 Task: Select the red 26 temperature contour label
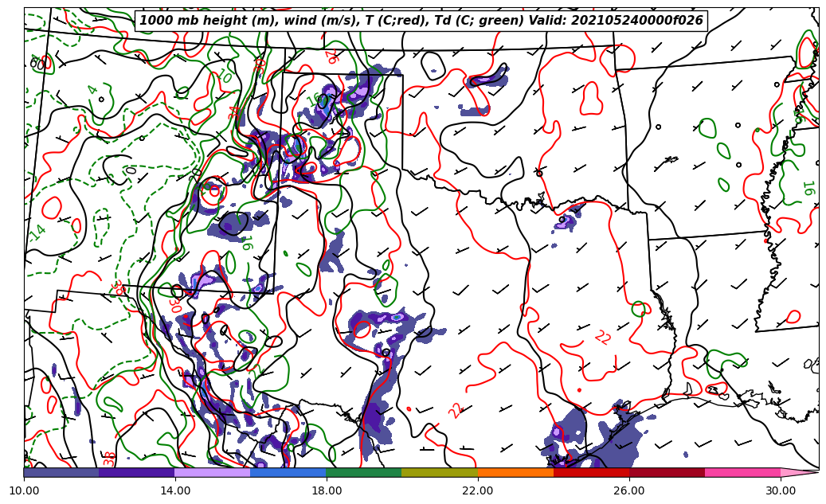[x=331, y=57]
